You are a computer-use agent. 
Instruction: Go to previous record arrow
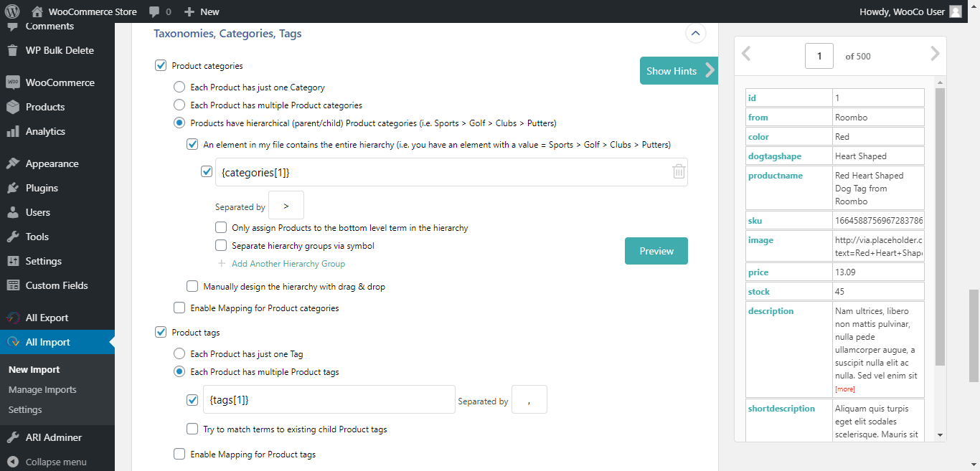click(x=746, y=54)
